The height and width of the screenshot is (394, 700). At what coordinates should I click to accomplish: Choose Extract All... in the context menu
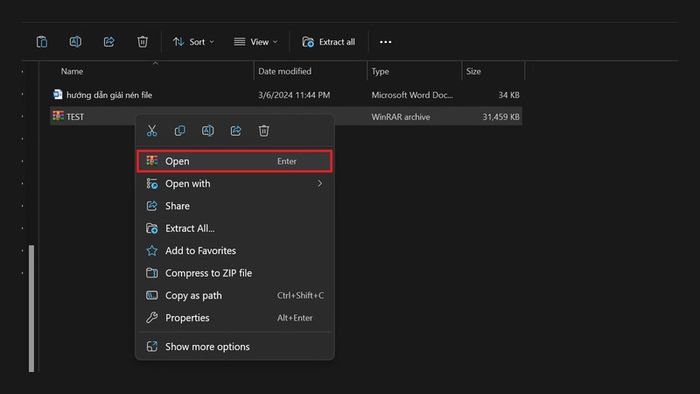234,228
